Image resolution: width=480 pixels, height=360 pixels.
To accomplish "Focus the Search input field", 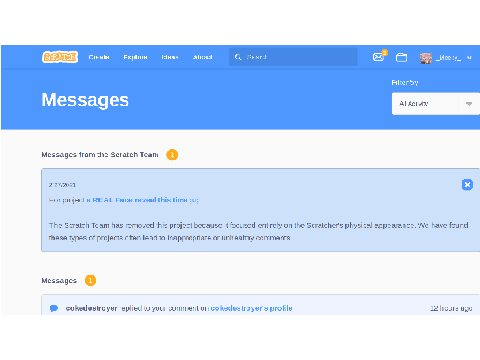I will click(293, 57).
